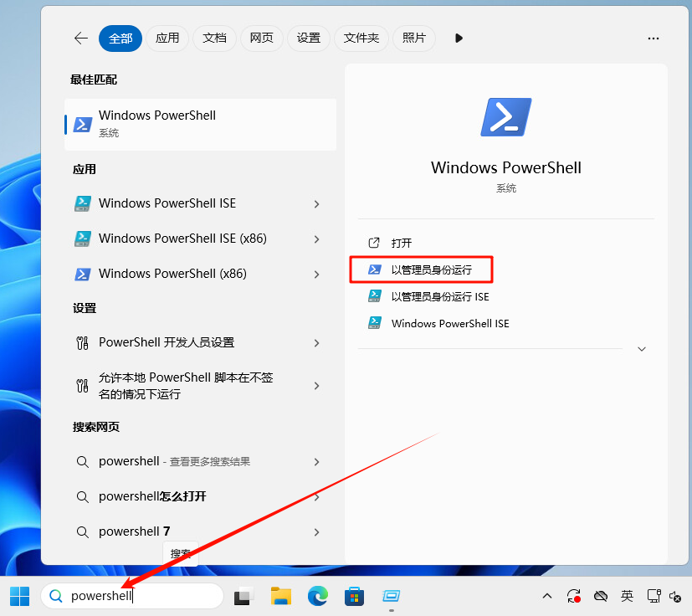Screen dimensions: 692x616
Task: Select 以管理员身份运行 ISE option
Action: click(439, 296)
